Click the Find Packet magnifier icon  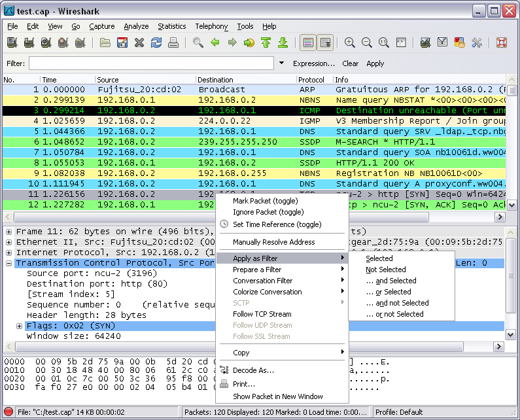point(198,43)
